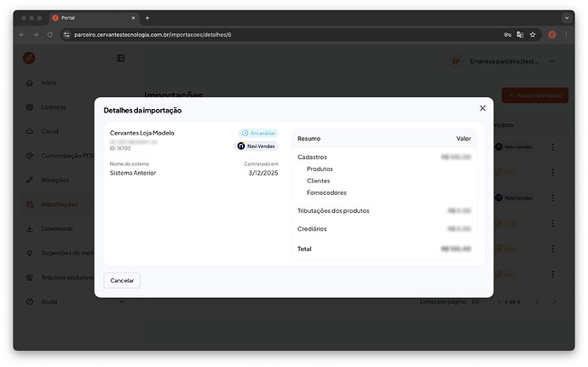Close the Detalhes da importação dialog
Screen dimensions: 588x367
coord(482,108)
